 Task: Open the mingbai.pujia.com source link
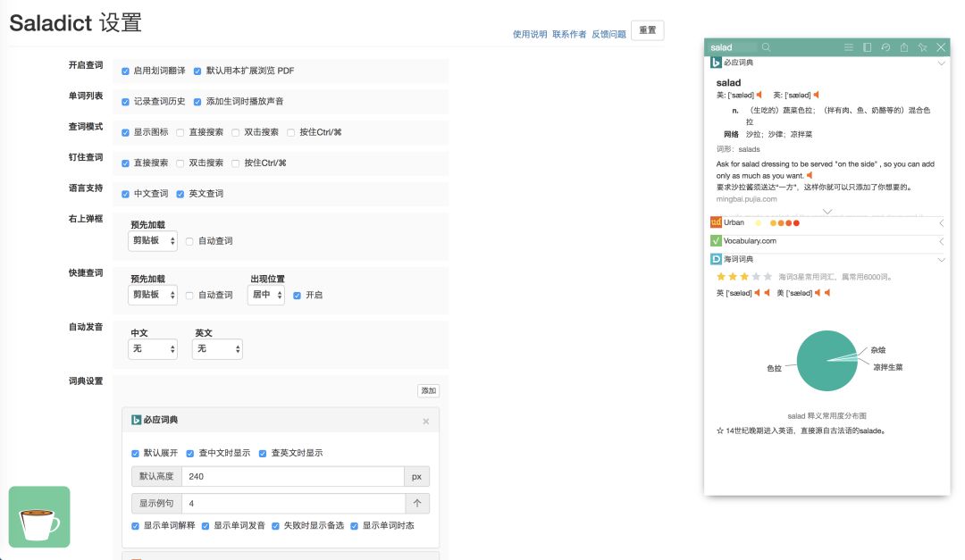tap(746, 199)
